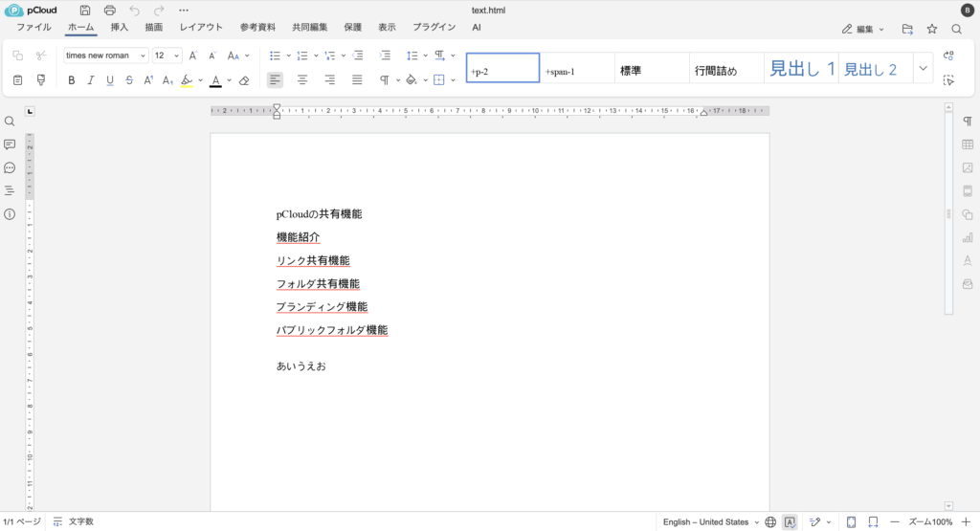Screen dimensions: 980x531
Task: Switch to the レイアウト tab
Action: tap(201, 28)
